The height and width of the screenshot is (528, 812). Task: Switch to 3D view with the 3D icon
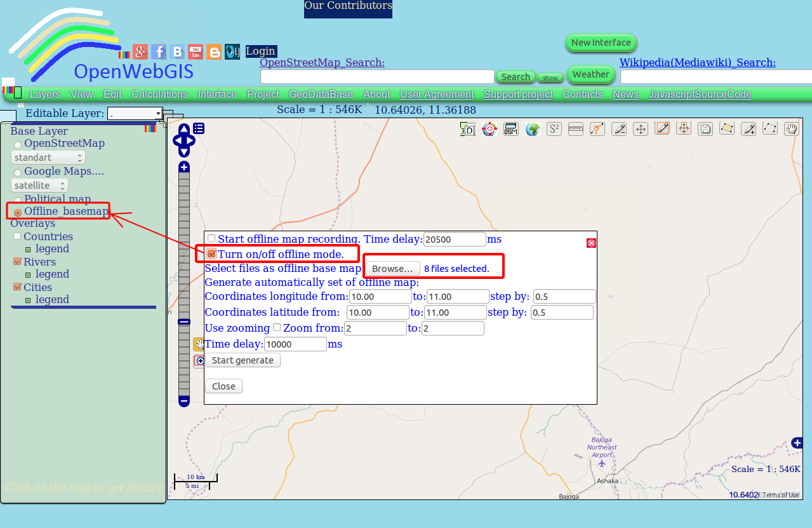[x=468, y=128]
